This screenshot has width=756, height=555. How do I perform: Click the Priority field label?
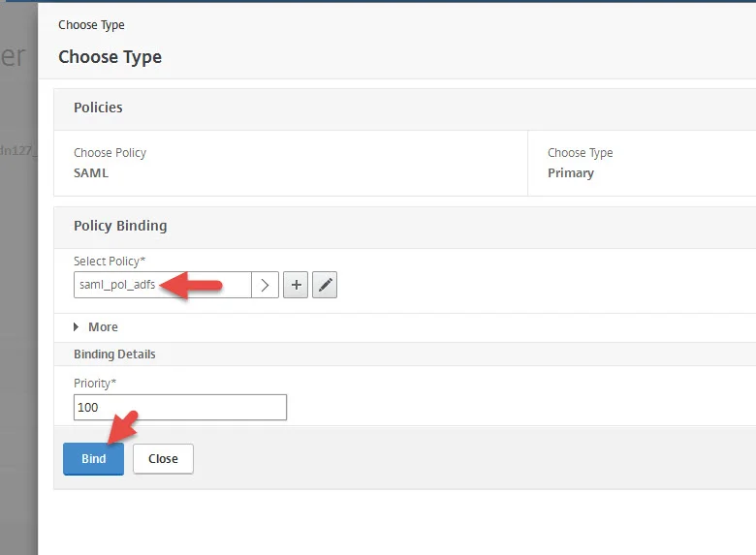(x=95, y=383)
